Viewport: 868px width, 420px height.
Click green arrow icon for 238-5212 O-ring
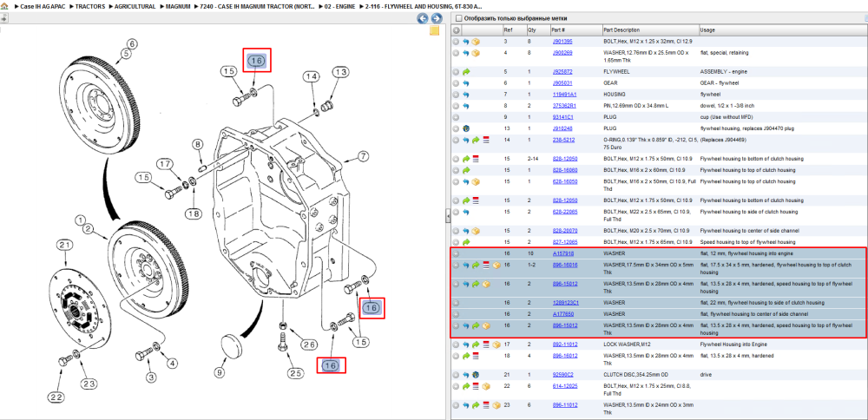[x=476, y=140]
